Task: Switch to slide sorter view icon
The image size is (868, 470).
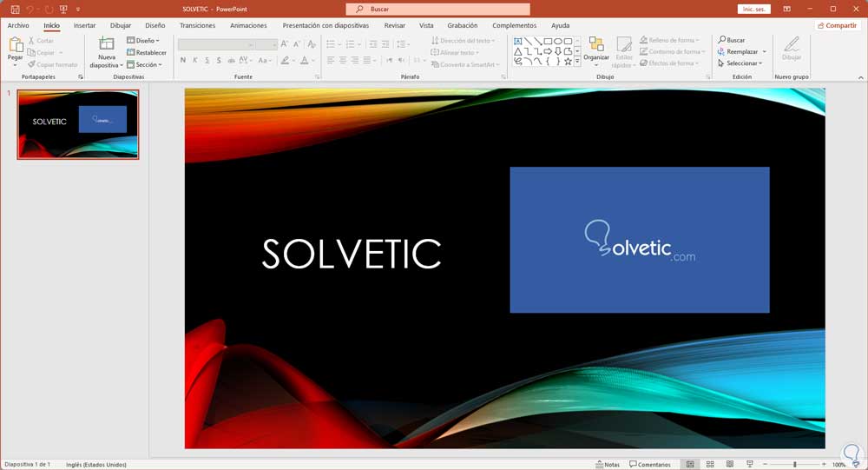Action: click(710, 465)
